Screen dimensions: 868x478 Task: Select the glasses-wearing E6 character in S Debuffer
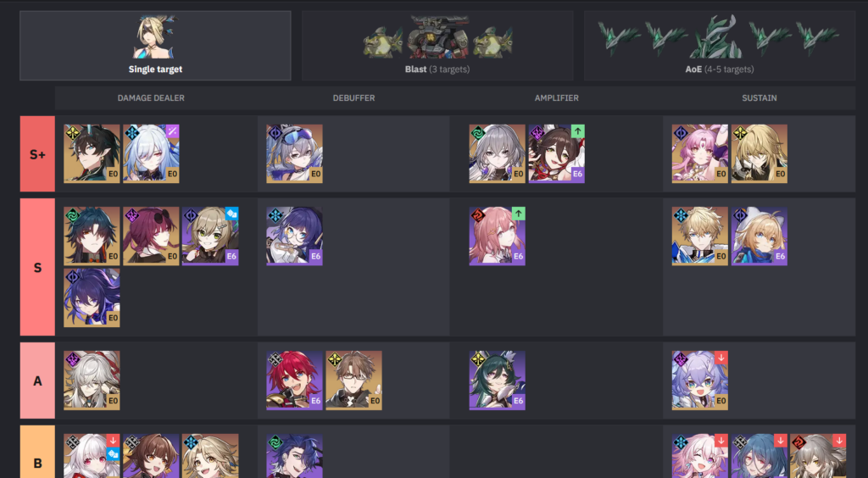click(x=294, y=236)
